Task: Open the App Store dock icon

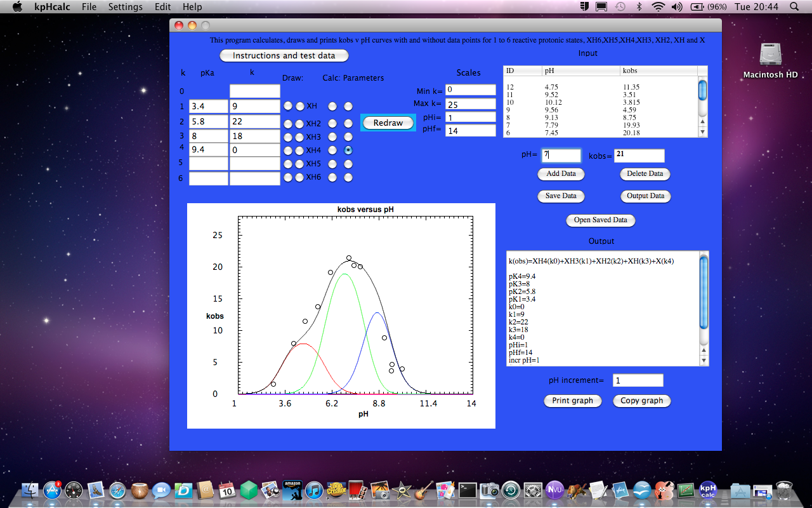Action: click(x=52, y=490)
